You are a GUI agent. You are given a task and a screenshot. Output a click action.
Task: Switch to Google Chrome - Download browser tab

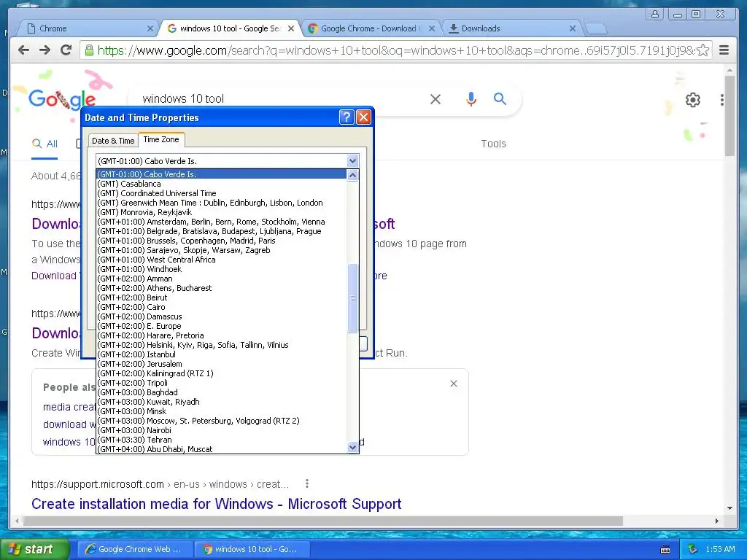click(x=370, y=28)
